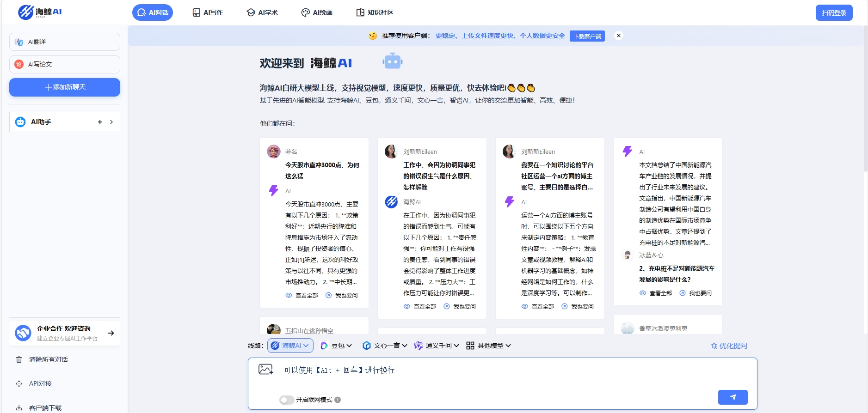
Task: Click the purple lightning icon in the 新能源汽车 card
Action: [628, 151]
